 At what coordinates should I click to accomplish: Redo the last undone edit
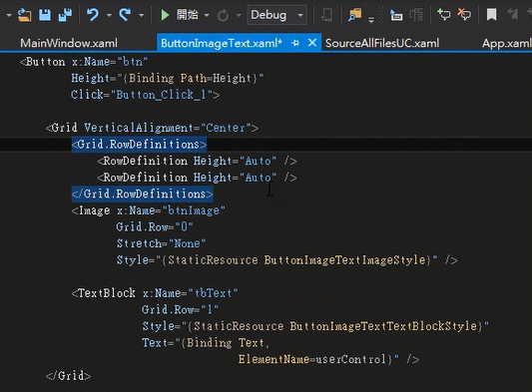[x=125, y=15]
